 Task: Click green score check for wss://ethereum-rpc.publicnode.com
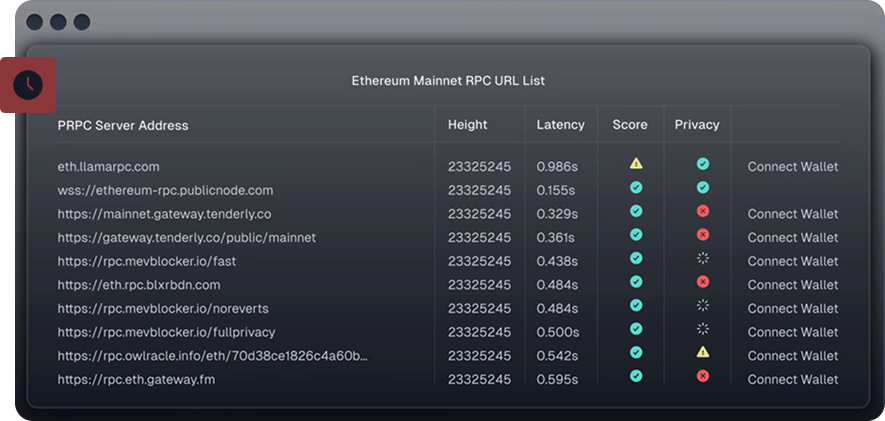coord(636,187)
